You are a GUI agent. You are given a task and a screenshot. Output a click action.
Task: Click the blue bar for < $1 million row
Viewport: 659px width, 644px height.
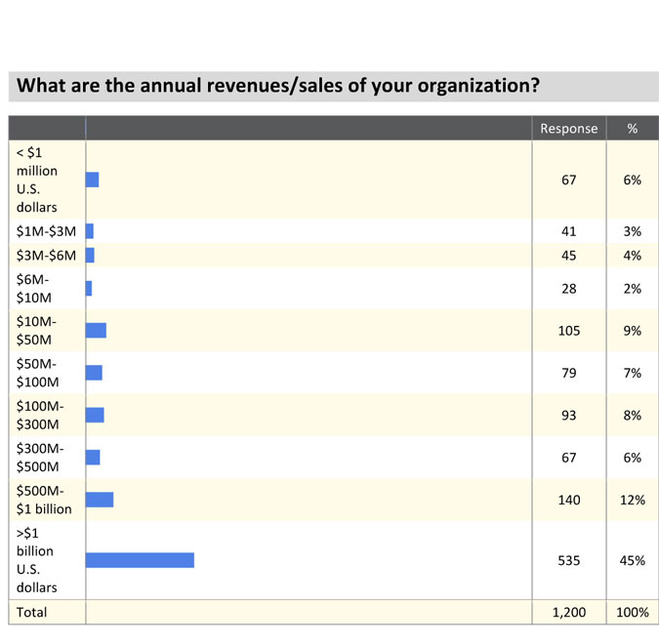point(93,180)
